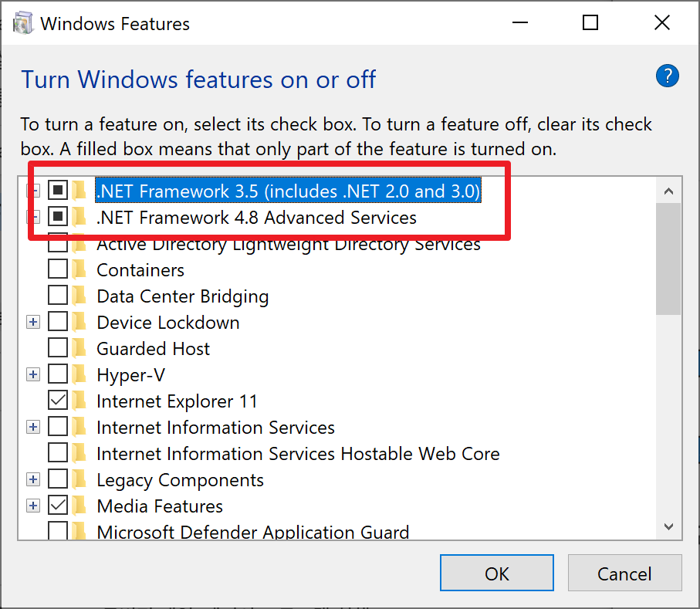Viewport: 700px width, 609px height.
Task: Click the folder icon next to Legacy Components
Action: click(80, 479)
